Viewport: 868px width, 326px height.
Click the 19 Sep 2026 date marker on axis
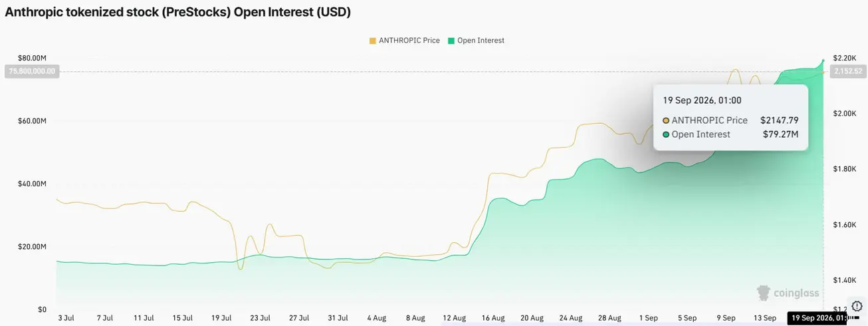click(x=817, y=318)
